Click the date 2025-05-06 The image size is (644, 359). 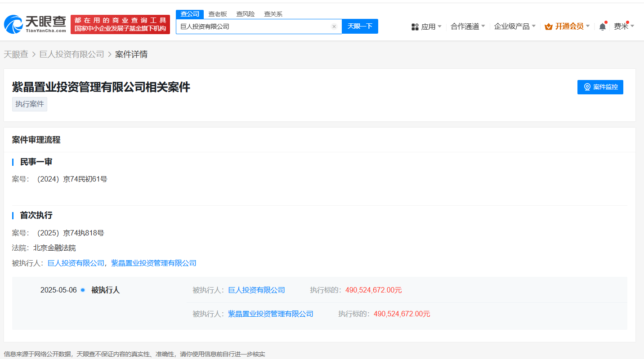[58, 290]
